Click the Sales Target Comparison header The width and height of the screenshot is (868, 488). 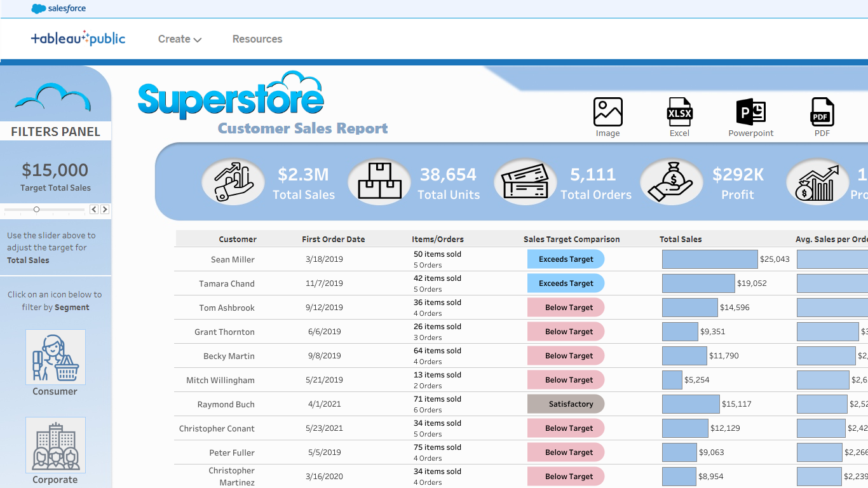571,240
